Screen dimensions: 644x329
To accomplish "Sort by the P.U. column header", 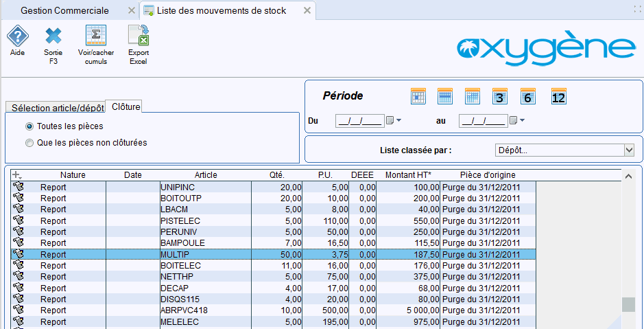I will pyautogui.click(x=326, y=174).
